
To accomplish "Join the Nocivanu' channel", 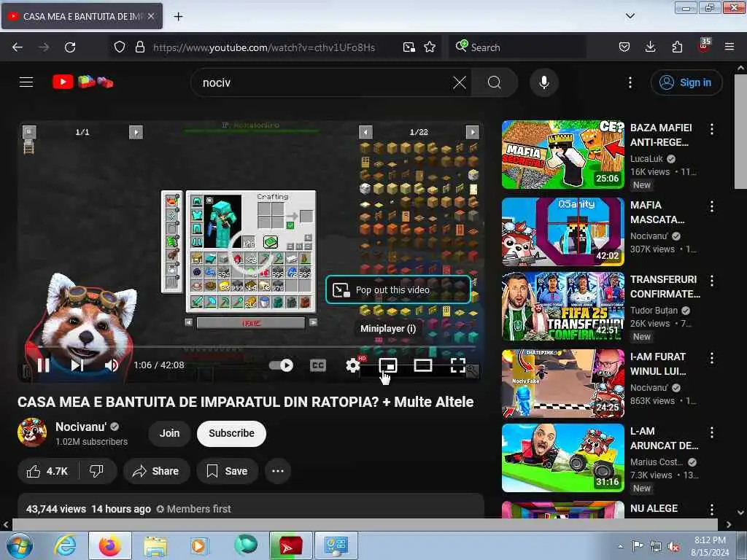I will (169, 433).
